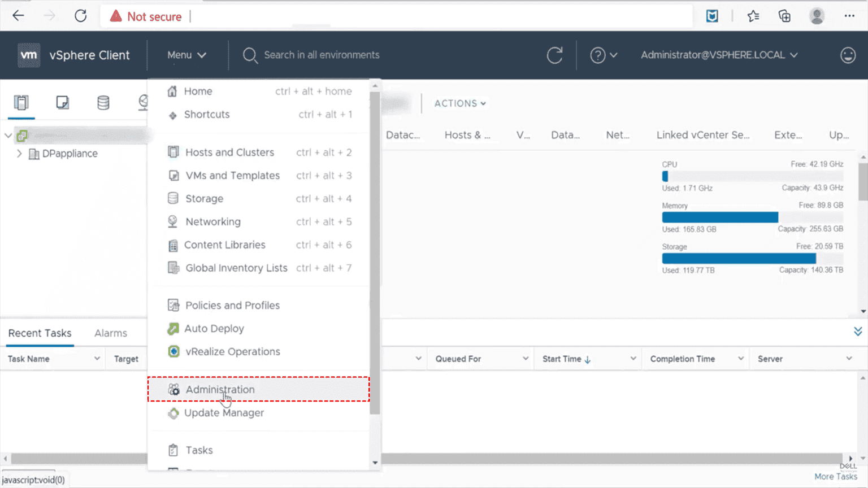
Task: Click the Not secure warning icon
Action: (116, 16)
